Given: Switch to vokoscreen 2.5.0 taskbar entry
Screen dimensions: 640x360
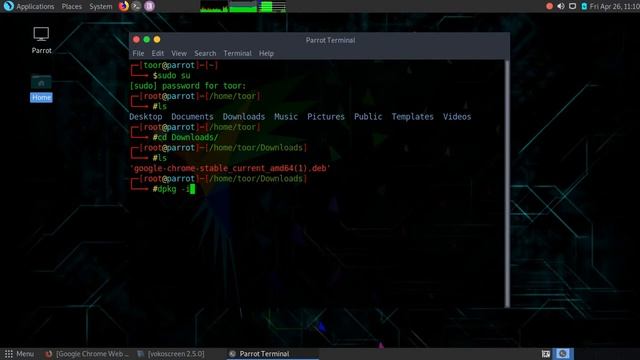Looking at the screenshot, I should [171, 354].
